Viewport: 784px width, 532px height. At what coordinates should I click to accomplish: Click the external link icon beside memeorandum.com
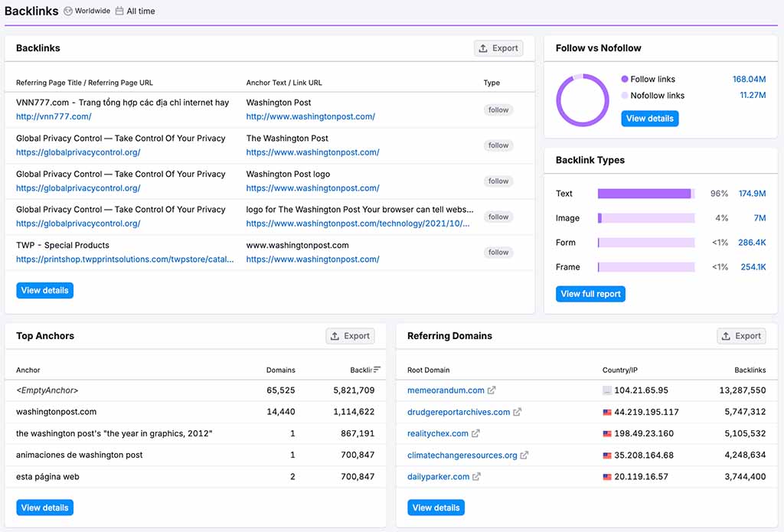492,390
